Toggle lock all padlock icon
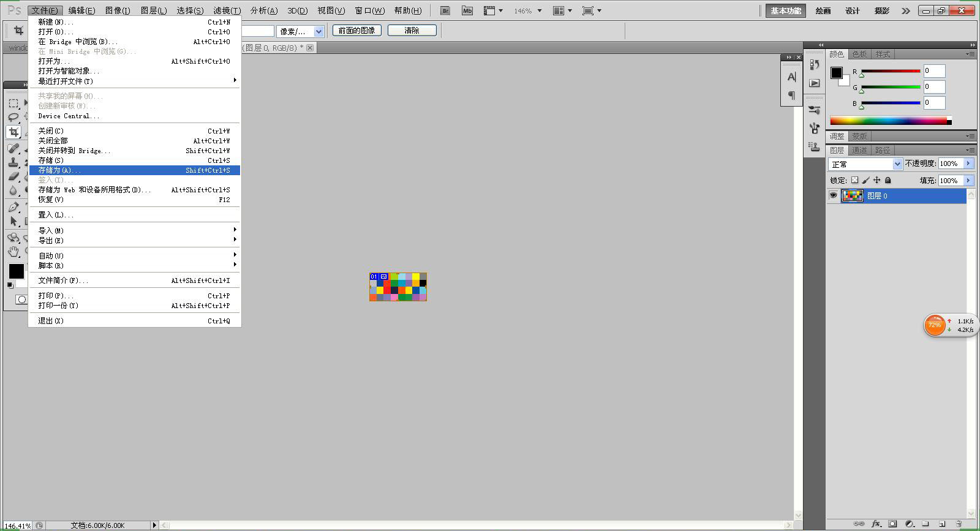Image resolution: width=980 pixels, height=531 pixels. 888,180
